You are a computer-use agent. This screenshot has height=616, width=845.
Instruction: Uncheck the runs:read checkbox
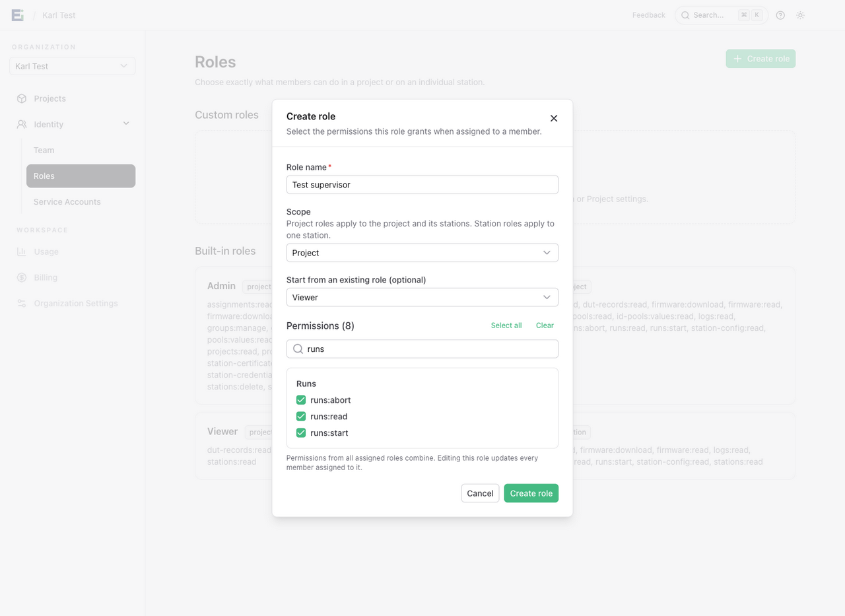tap(301, 417)
